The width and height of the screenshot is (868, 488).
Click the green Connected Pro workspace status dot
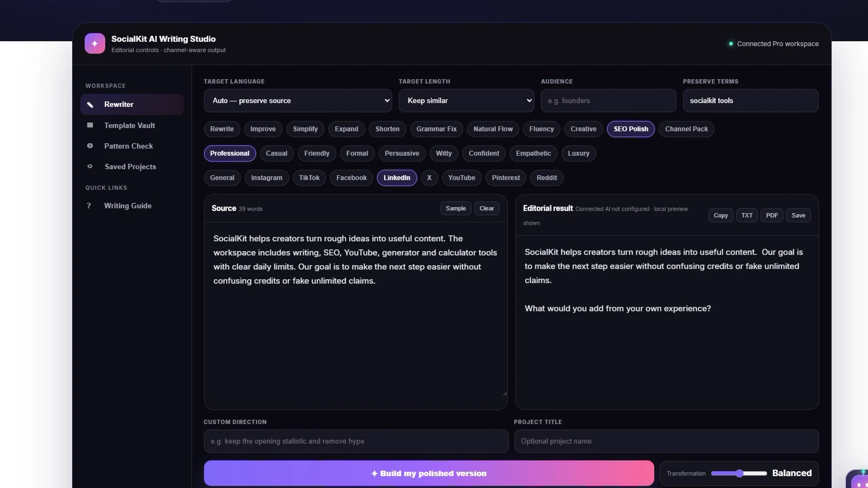(x=731, y=44)
